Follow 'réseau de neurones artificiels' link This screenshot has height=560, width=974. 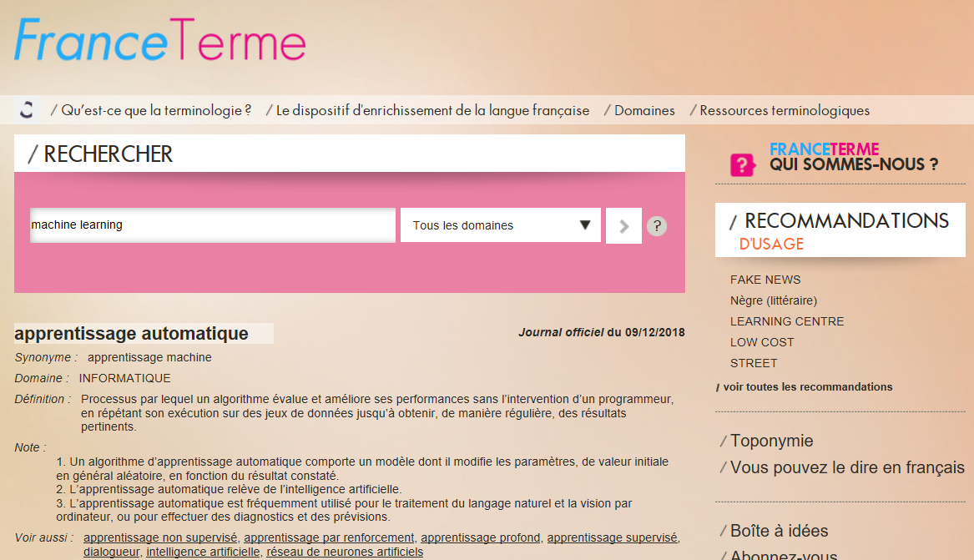coord(345,552)
